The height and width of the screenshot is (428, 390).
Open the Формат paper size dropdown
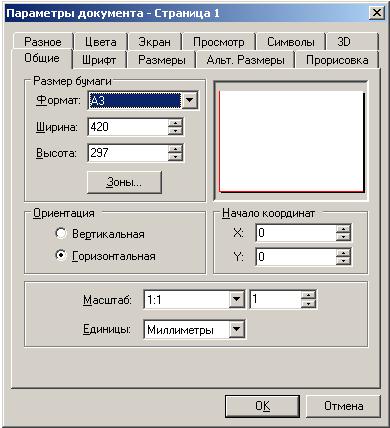tap(189, 100)
